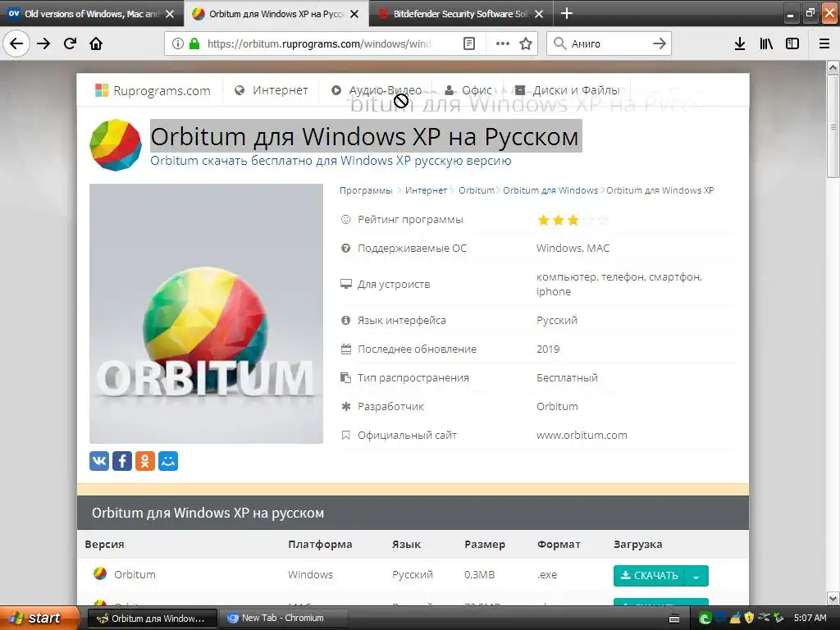Share page on Facebook
840x630 pixels.
122,461
